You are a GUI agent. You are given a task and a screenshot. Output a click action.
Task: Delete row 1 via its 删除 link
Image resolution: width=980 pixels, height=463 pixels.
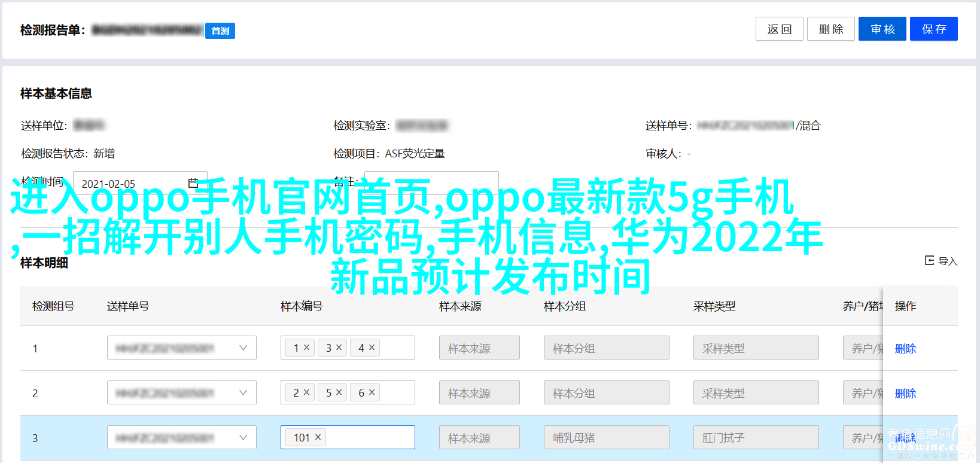(905, 348)
